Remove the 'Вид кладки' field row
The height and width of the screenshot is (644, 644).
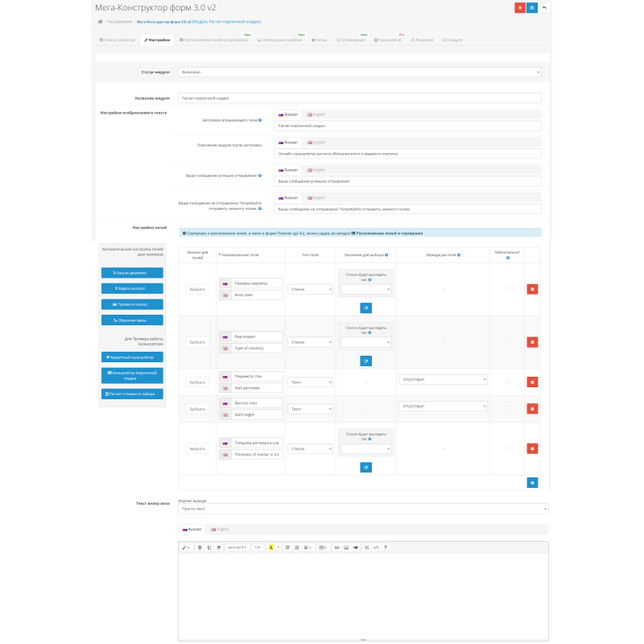tap(532, 342)
